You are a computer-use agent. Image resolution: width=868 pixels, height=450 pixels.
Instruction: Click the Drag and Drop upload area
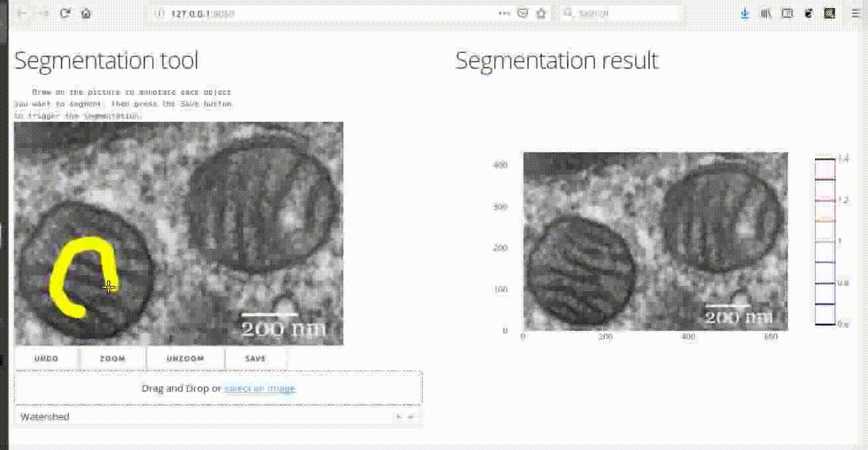point(218,388)
